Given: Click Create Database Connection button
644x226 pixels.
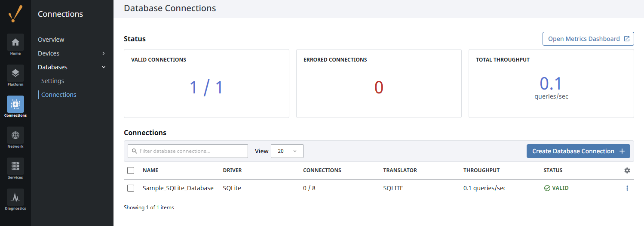Looking at the screenshot, I should tap(578, 151).
